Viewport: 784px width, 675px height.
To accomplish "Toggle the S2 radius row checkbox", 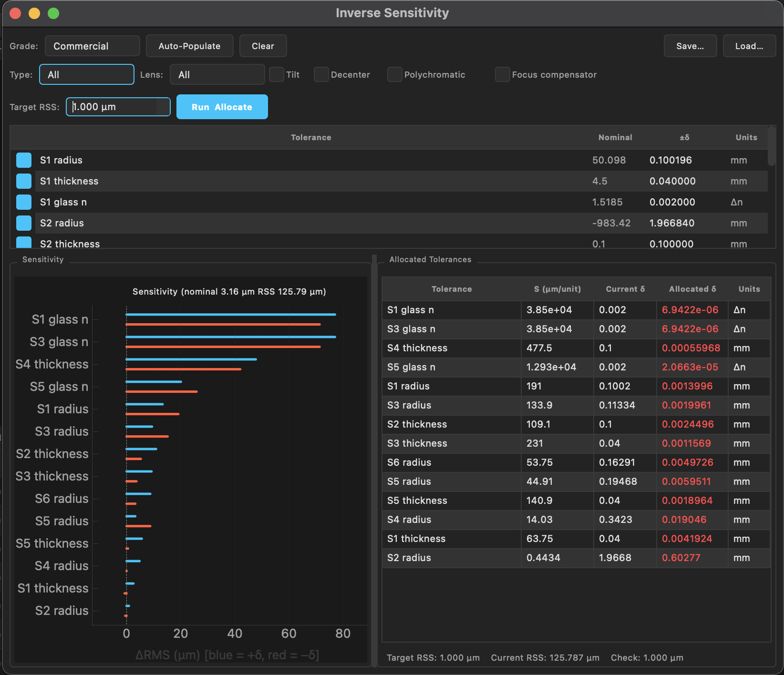I will coord(24,223).
